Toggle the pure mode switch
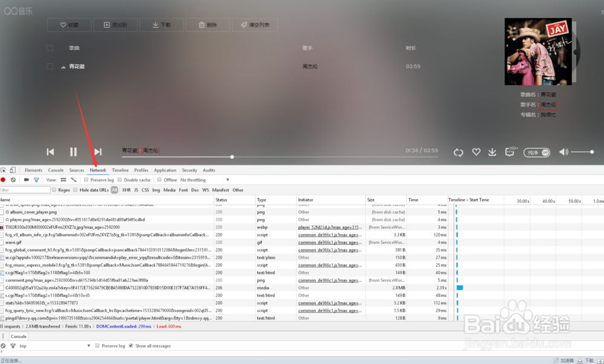 pos(536,152)
